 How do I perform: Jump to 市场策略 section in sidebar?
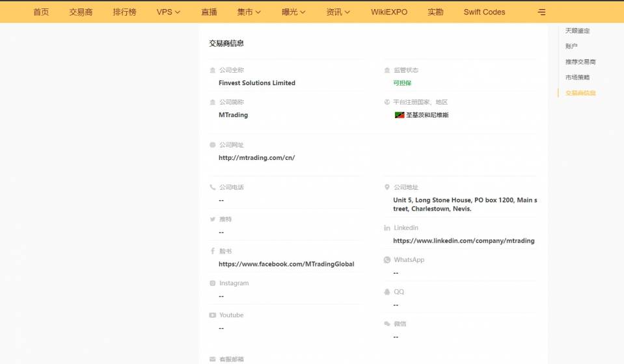click(577, 77)
